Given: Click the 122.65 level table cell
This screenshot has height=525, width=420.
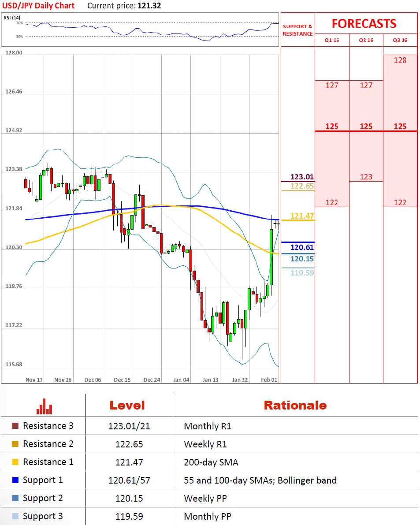Looking at the screenshot, I should [129, 444].
